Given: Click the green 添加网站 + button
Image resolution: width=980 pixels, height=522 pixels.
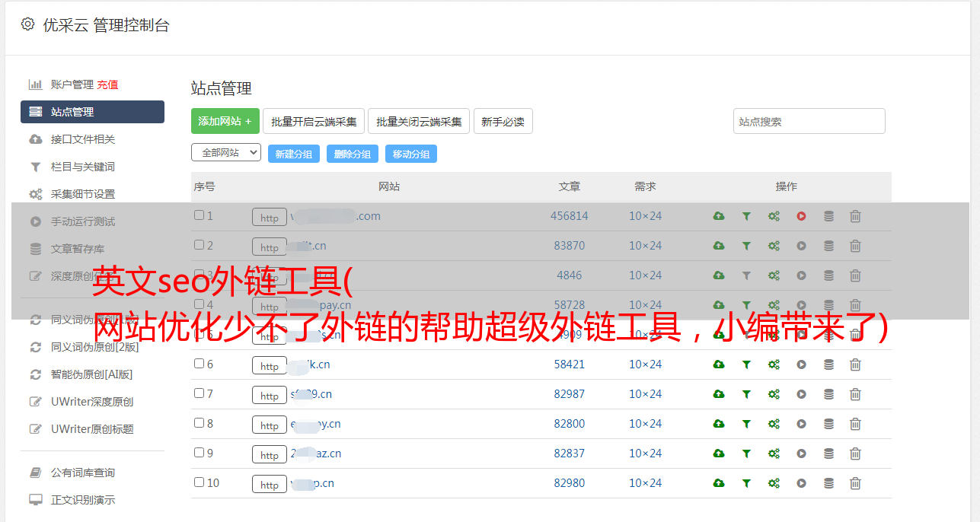Looking at the screenshot, I should coord(225,121).
